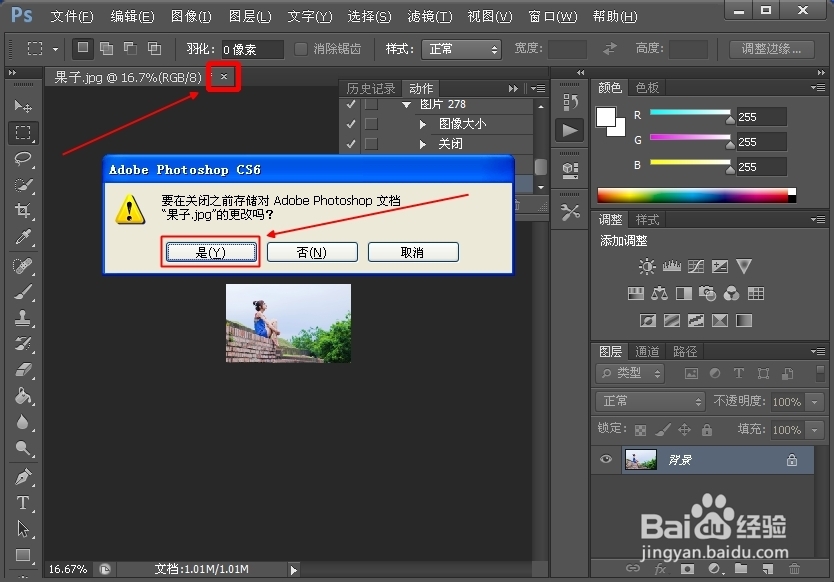The image size is (834, 582).
Task: Switch to the 色板 tab
Action: 647,87
